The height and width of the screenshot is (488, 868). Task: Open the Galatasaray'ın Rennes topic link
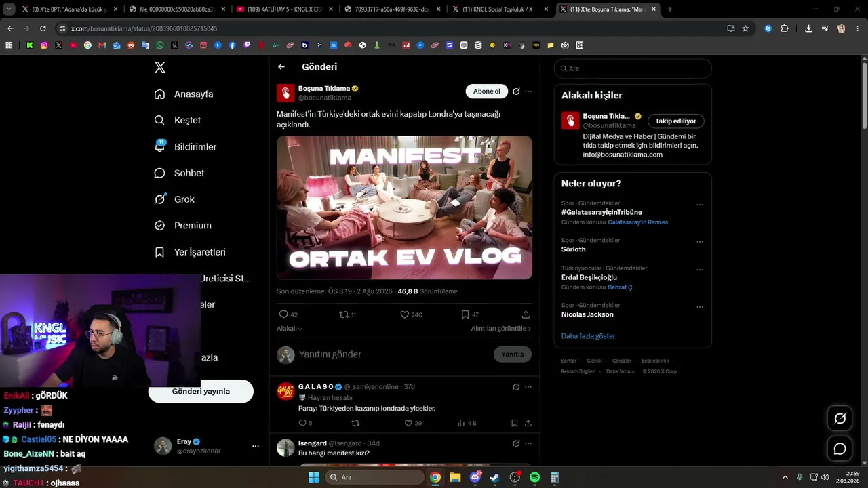tap(638, 222)
